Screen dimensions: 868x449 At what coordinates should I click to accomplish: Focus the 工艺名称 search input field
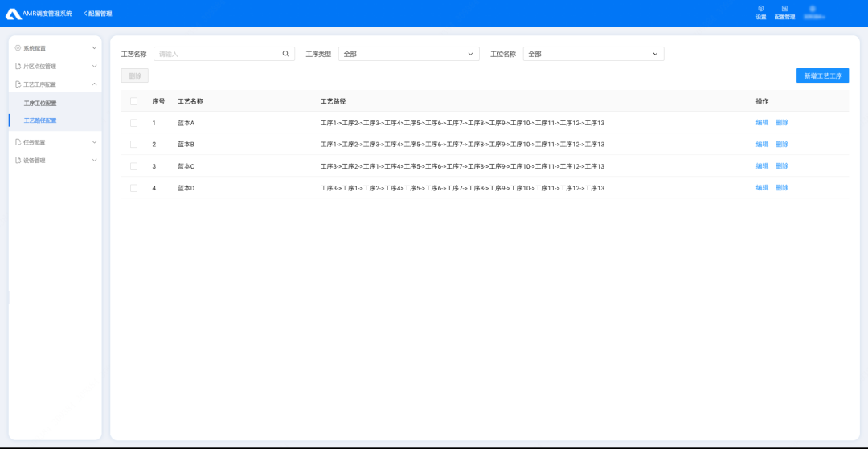tap(217, 54)
